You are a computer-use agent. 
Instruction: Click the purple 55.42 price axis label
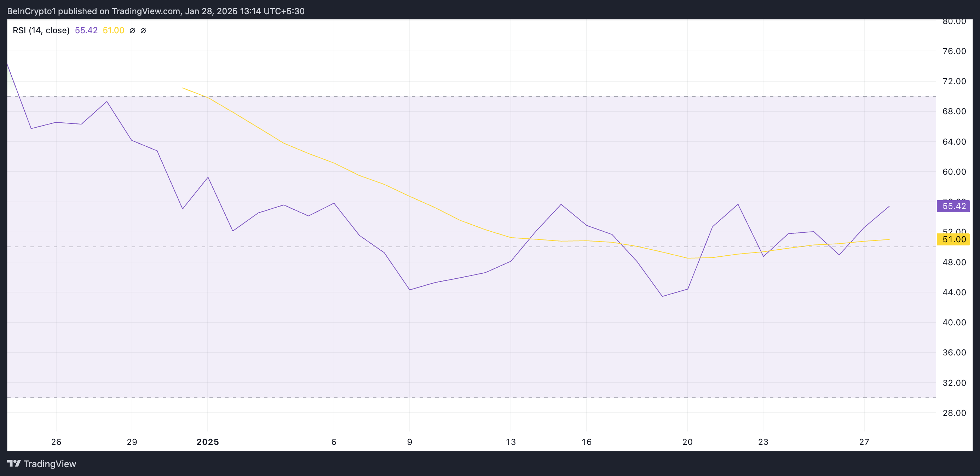[x=954, y=206]
